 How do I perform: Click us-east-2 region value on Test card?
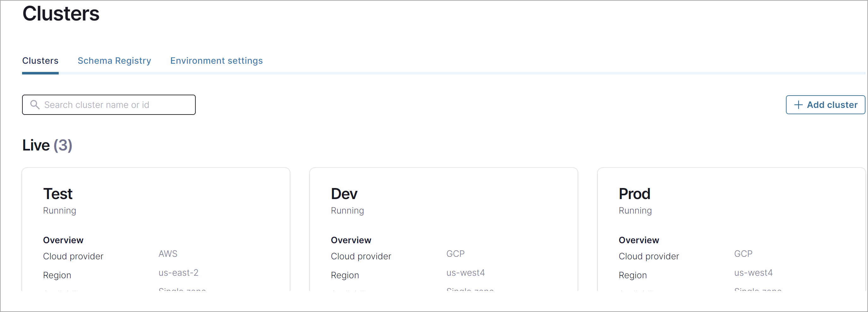[x=178, y=273]
